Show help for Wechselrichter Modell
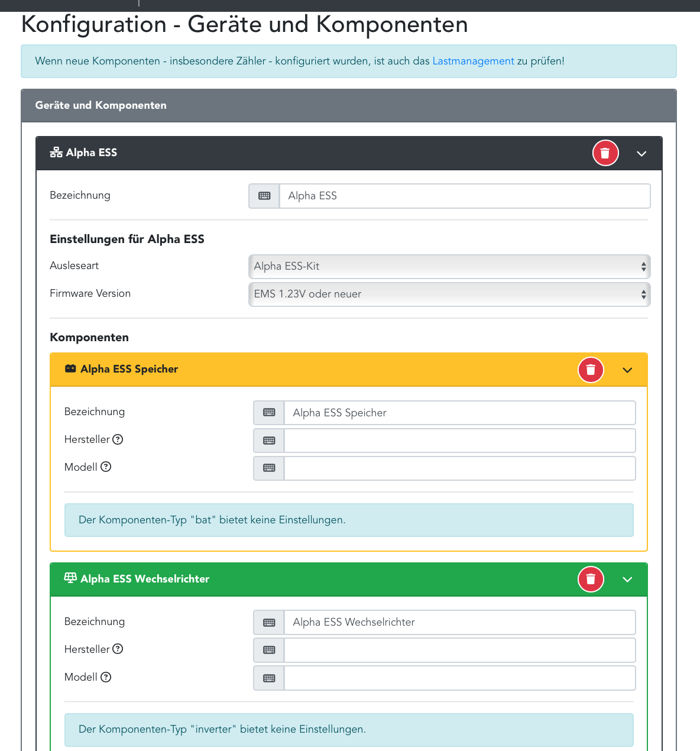Image resolution: width=700 pixels, height=751 pixels. coord(106,677)
